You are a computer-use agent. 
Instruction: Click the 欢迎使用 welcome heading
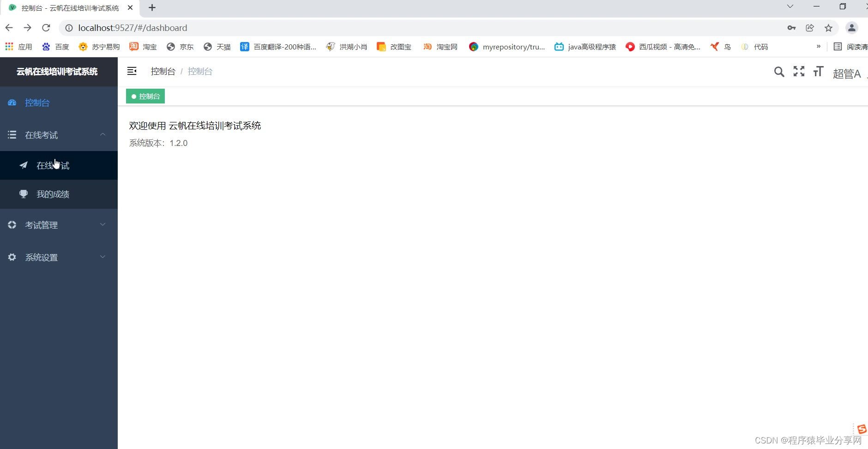pyautogui.click(x=195, y=126)
